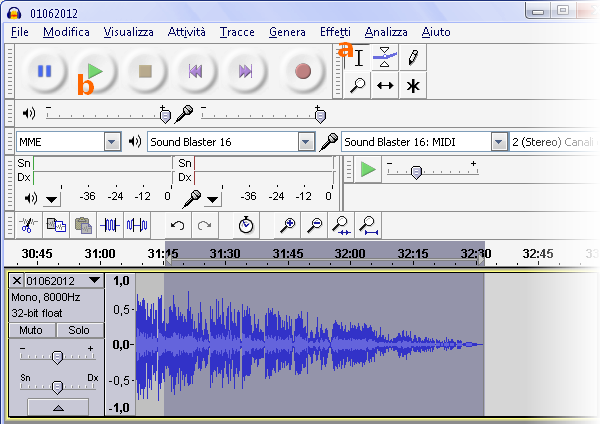
Task: Click the Stop button
Action: 145,71
